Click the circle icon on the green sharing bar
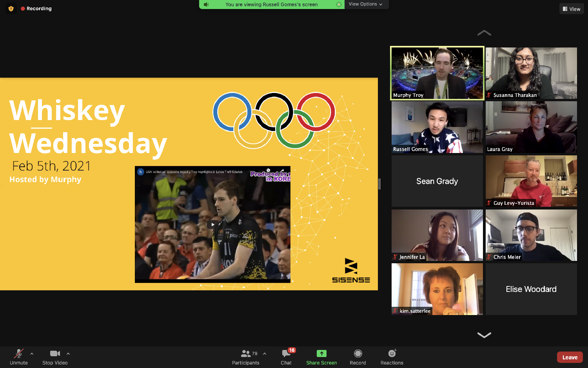The image size is (588, 368). [339, 4]
